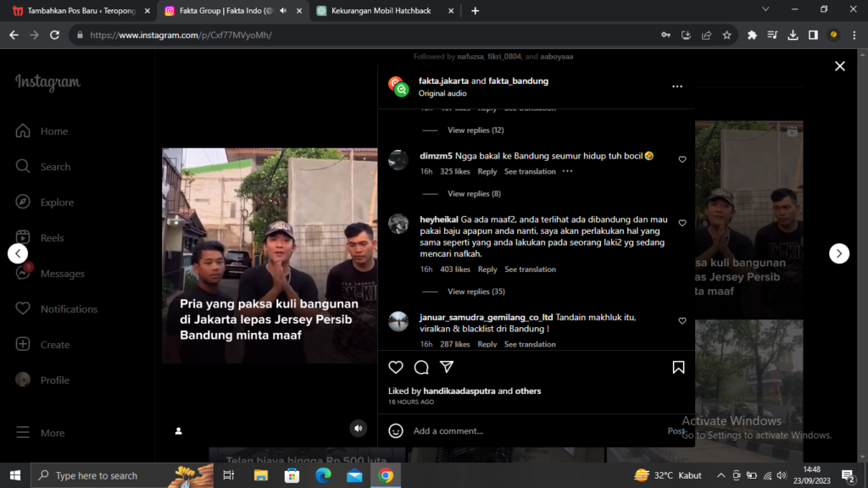
Task: Show tagged people icon on video
Action: tap(178, 431)
